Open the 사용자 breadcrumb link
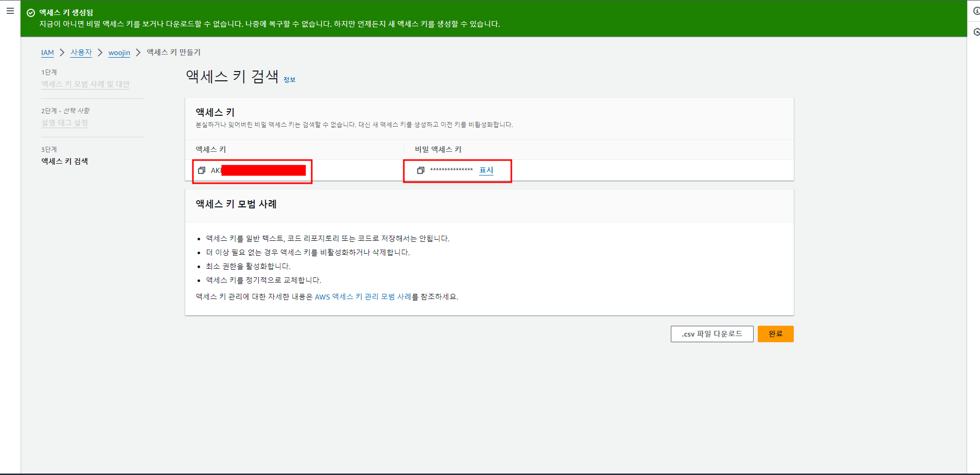The width and height of the screenshot is (980, 475). pos(81,52)
